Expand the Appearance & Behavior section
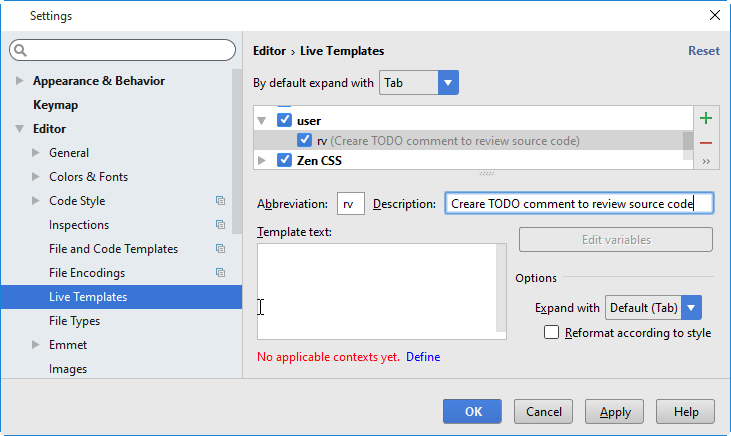731x436 pixels. (20, 81)
